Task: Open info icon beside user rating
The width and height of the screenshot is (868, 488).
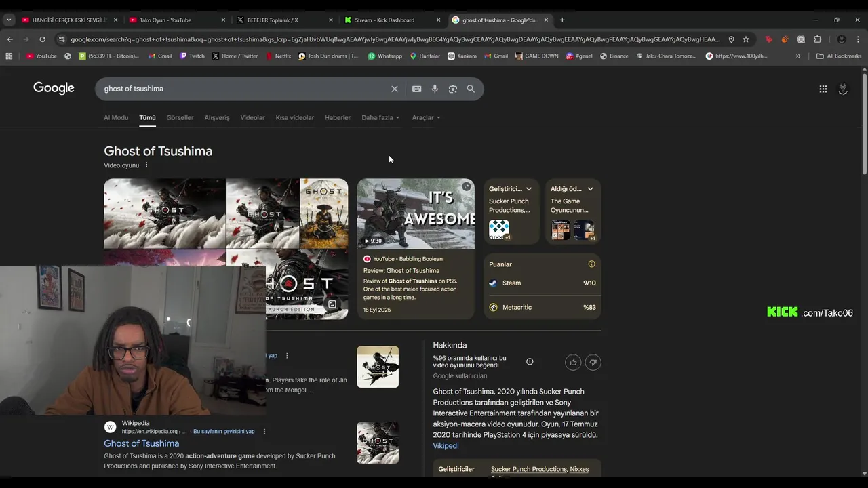Action: coord(530,362)
